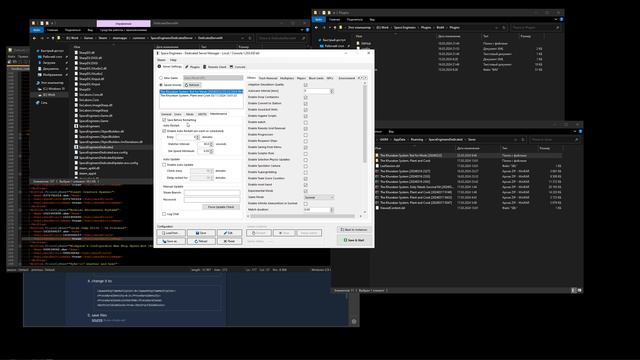The image size is (640, 360).
Task: Toggle Enable Auto Update checkbox
Action: click(x=164, y=165)
